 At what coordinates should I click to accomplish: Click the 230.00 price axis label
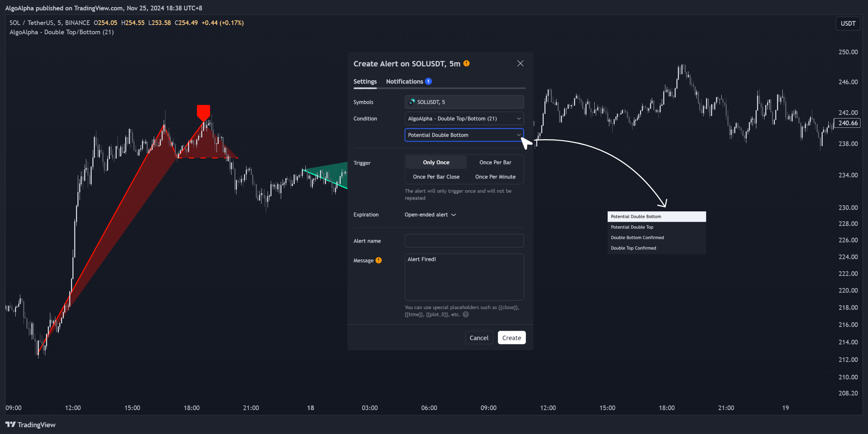(x=848, y=207)
